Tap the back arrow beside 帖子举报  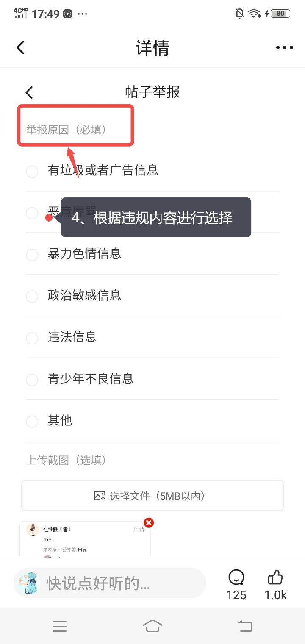(x=29, y=92)
